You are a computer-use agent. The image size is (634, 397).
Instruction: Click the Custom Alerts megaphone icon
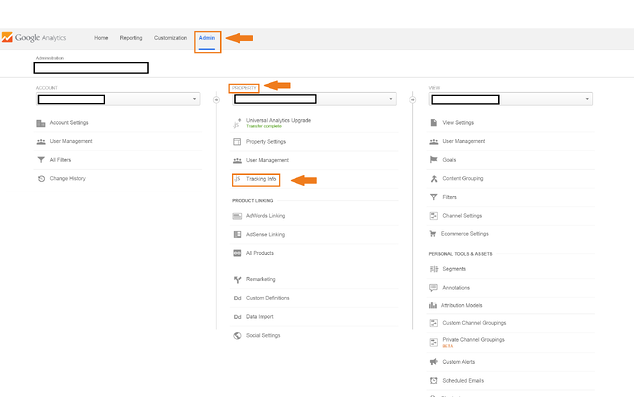pyautogui.click(x=433, y=362)
